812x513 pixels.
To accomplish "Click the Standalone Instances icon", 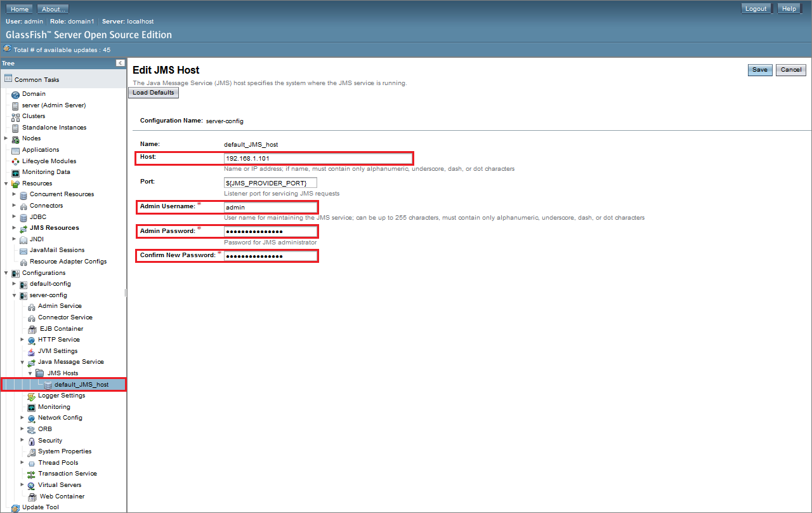I will click(16, 128).
